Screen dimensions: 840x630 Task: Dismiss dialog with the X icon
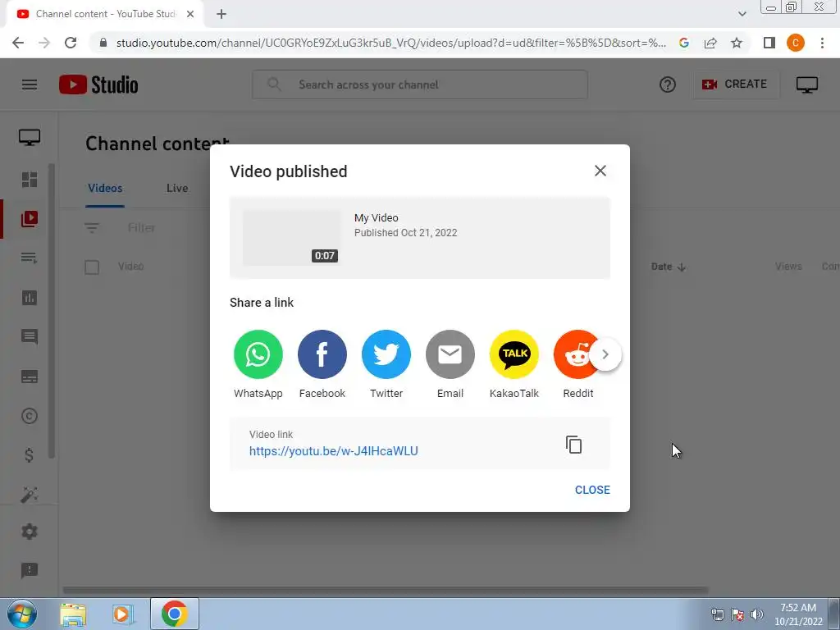[x=600, y=171]
